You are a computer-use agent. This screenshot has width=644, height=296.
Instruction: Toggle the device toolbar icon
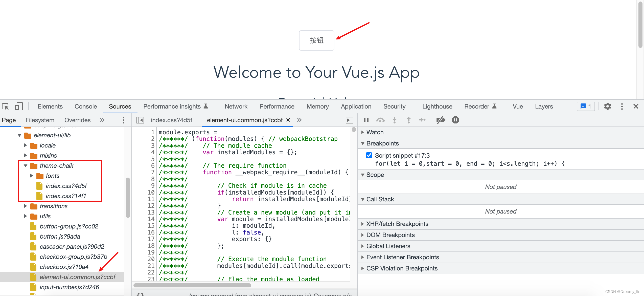tap(19, 107)
